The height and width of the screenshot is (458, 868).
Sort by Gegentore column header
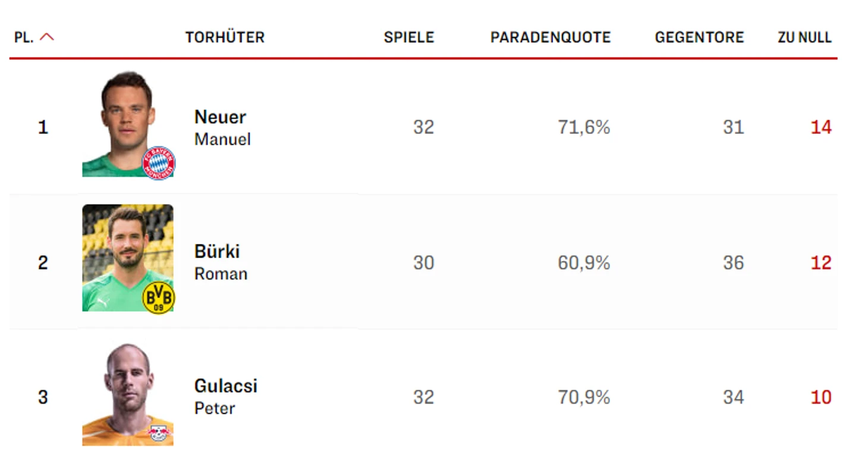tap(699, 37)
